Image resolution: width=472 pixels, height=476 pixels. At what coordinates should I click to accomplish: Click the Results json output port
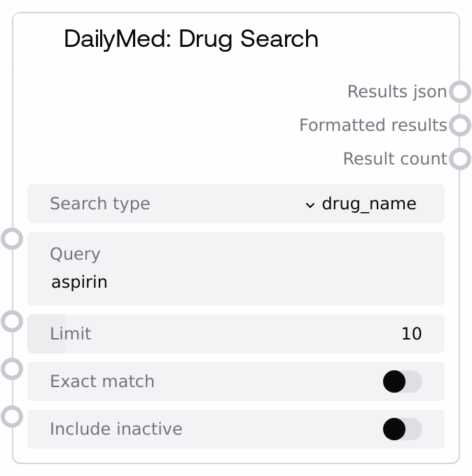point(459,92)
